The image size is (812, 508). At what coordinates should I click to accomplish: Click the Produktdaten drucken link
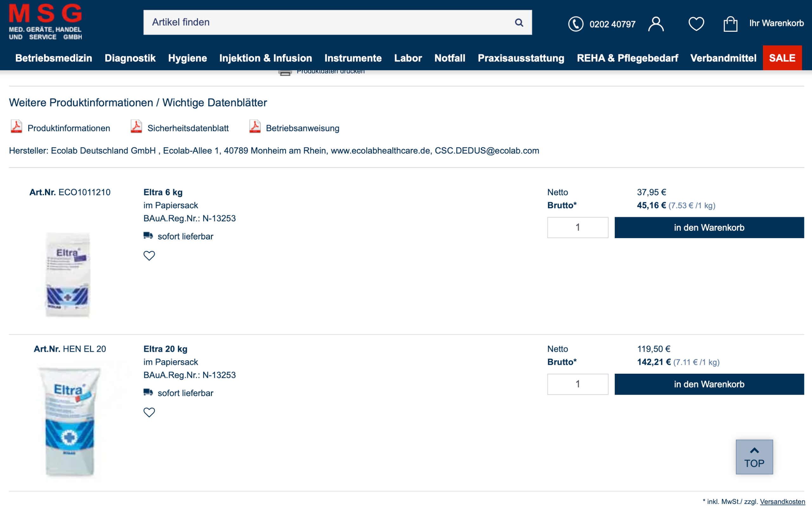click(331, 72)
